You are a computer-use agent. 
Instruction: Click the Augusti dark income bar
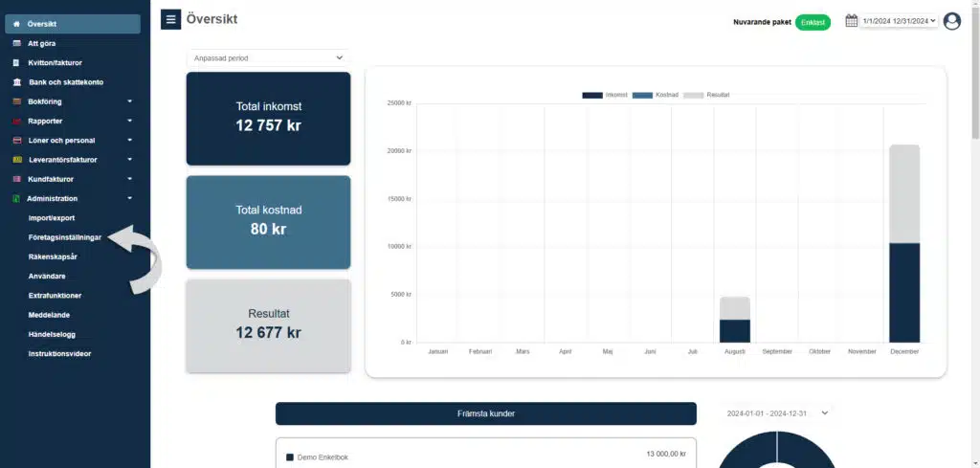pyautogui.click(x=735, y=331)
